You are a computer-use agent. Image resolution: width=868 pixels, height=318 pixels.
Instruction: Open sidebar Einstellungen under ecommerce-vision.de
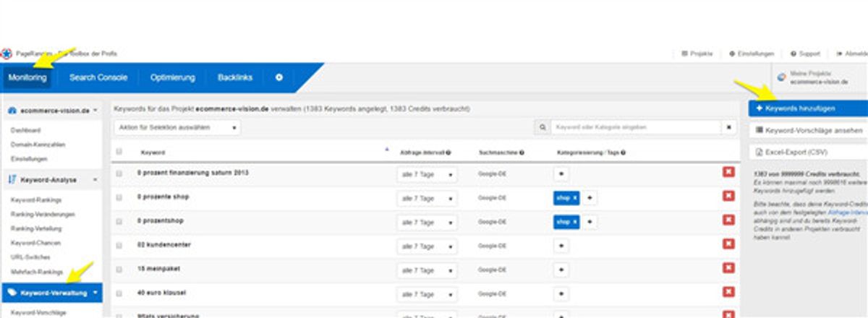point(30,159)
